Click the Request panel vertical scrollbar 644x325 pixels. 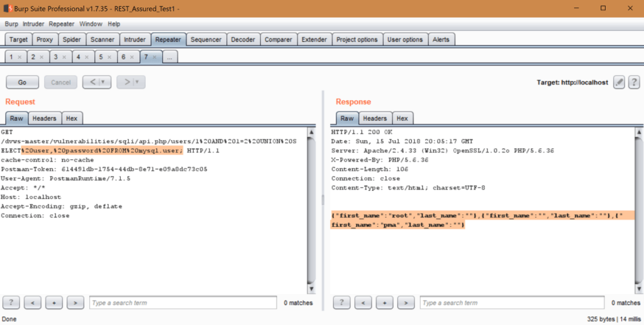pyautogui.click(x=311, y=208)
